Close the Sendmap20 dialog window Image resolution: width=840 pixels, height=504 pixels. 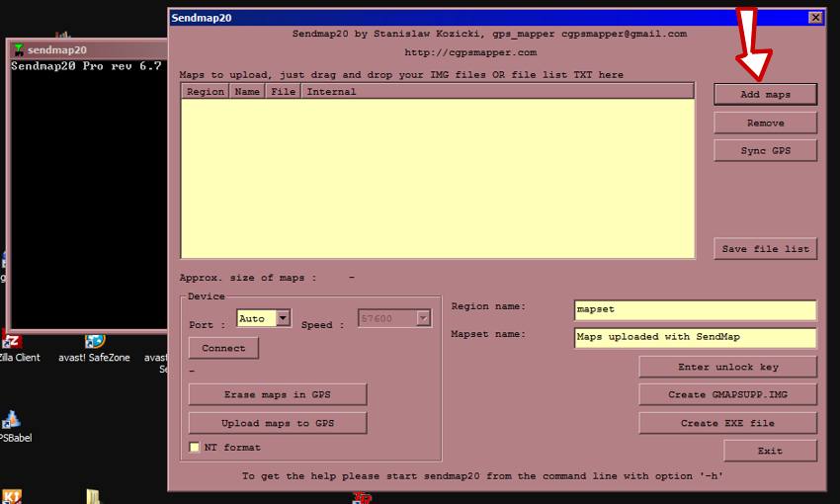pos(815,18)
